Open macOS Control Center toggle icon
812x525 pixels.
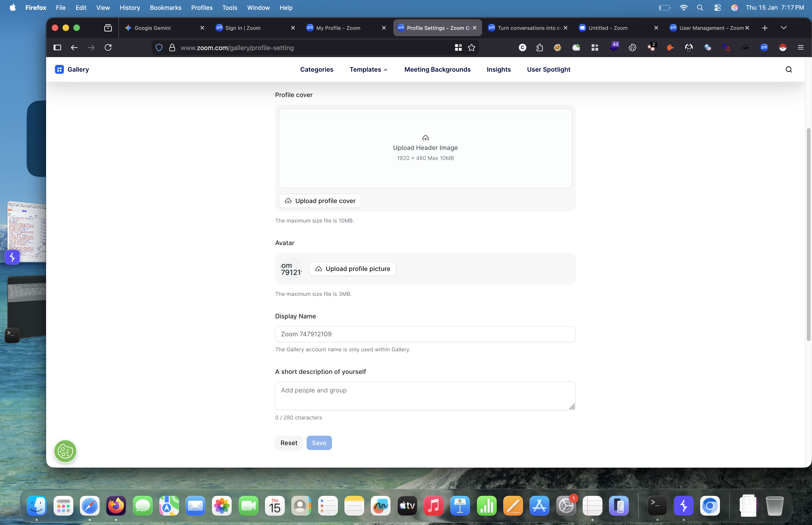[x=717, y=8]
